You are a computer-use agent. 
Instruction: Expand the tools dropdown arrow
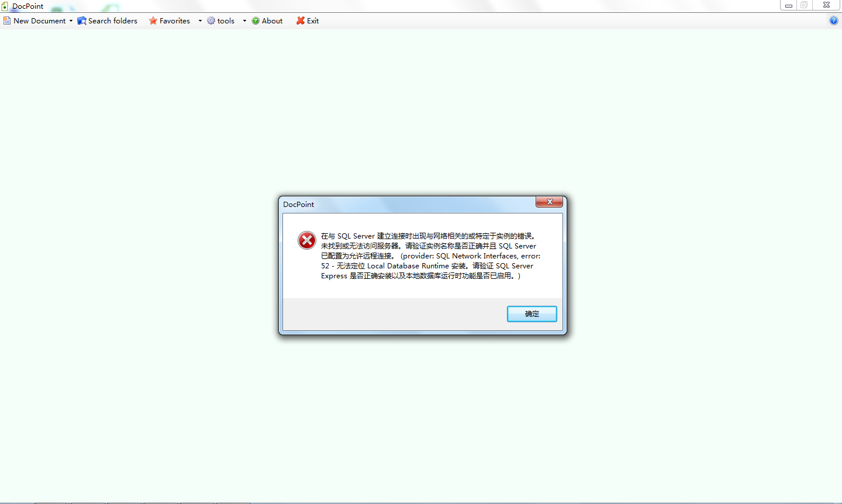244,21
